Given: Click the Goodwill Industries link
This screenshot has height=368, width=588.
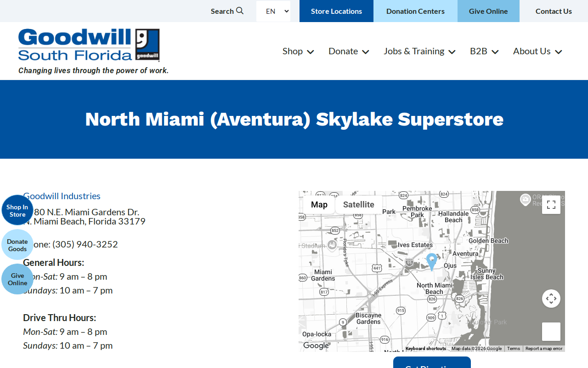Looking at the screenshot, I should tap(62, 196).
